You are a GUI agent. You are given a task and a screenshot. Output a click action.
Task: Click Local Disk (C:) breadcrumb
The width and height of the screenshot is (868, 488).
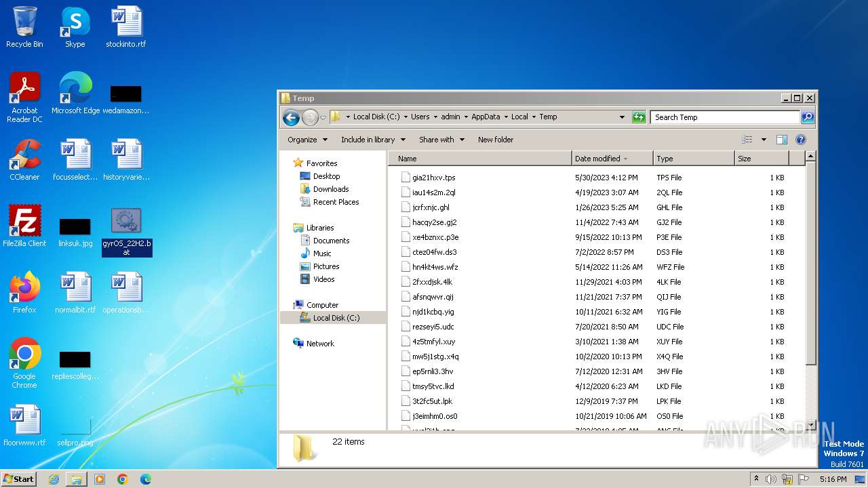[x=377, y=117]
